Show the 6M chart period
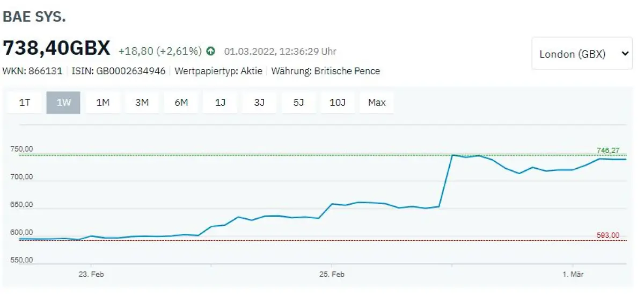 (x=181, y=103)
